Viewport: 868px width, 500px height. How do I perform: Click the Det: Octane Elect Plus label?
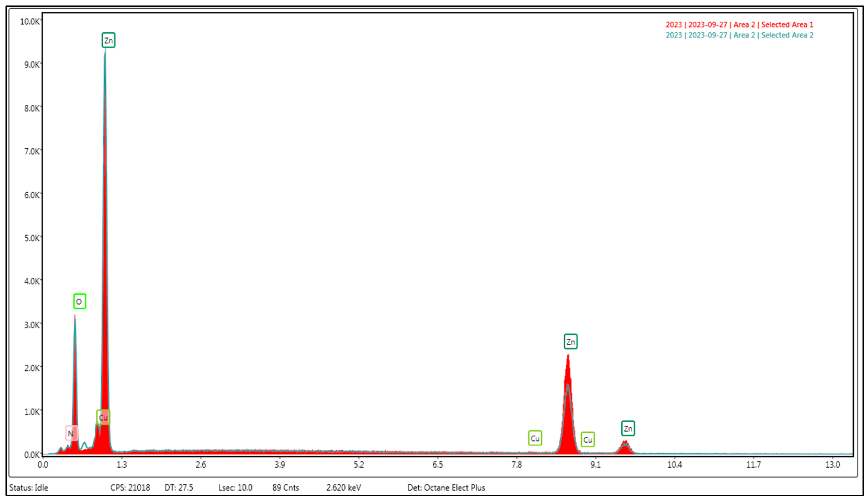(x=446, y=488)
